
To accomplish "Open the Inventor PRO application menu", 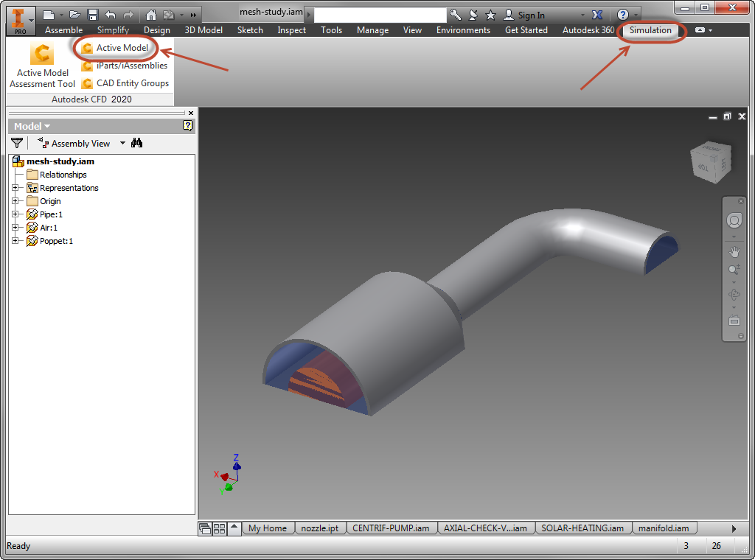I will [20, 21].
